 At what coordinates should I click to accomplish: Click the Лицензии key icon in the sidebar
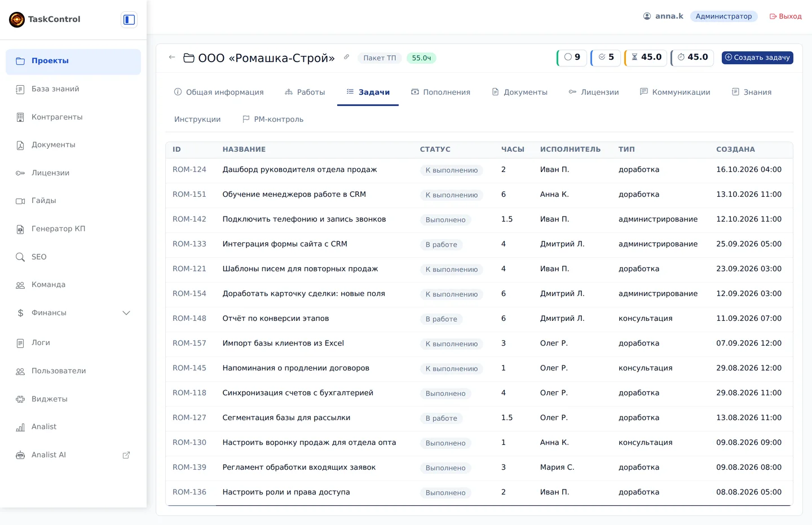(20, 173)
